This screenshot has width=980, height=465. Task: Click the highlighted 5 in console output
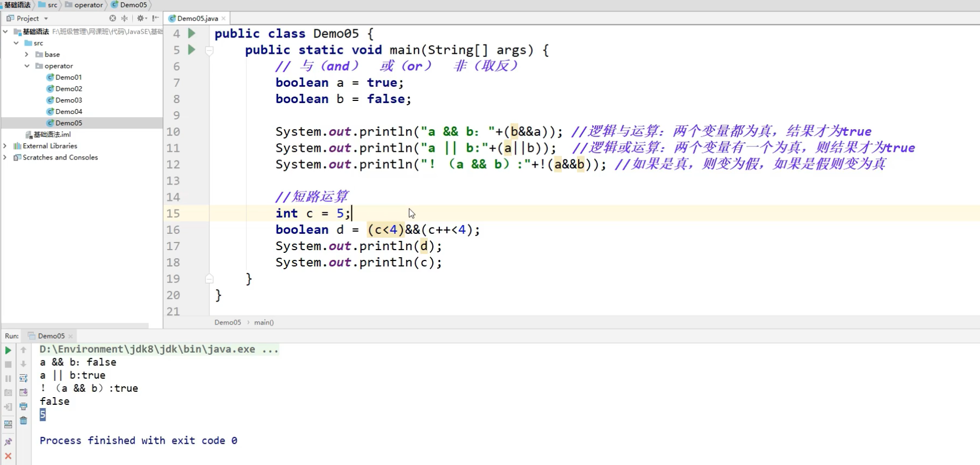coord(43,415)
